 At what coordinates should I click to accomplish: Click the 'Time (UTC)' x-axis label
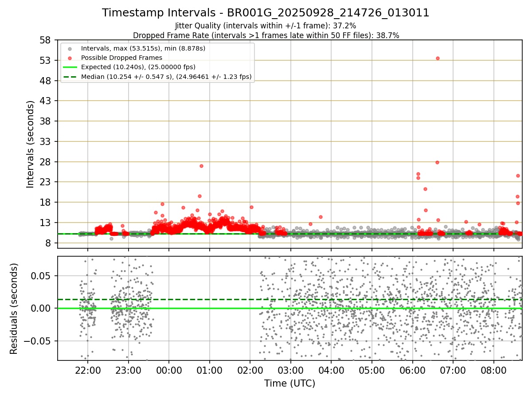coord(289,383)
